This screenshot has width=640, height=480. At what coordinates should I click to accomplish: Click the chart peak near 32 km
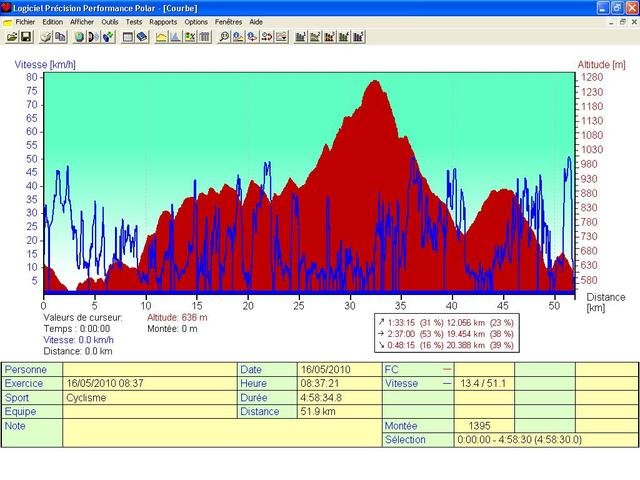coord(375,83)
